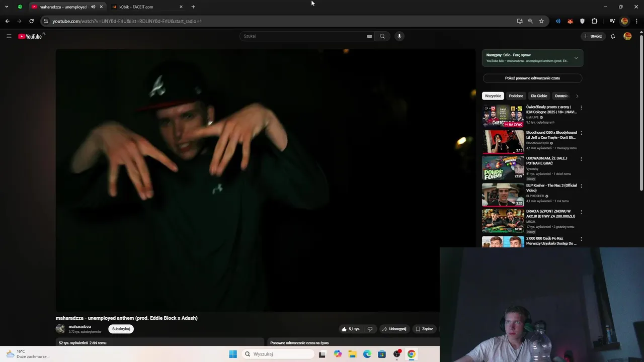Open Chrome profile avatar
This screenshot has width=644, height=362.
pos(624,21)
